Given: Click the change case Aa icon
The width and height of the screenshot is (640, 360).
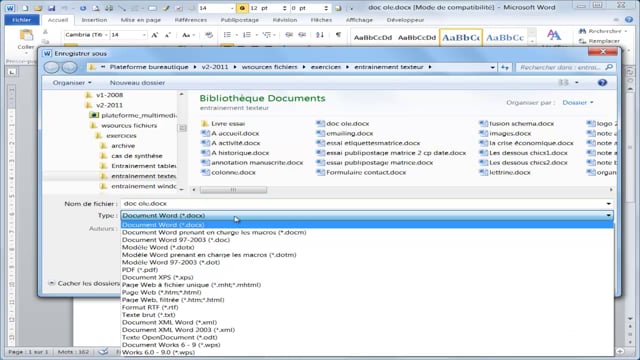Looking at the screenshot, I should 187,35.
